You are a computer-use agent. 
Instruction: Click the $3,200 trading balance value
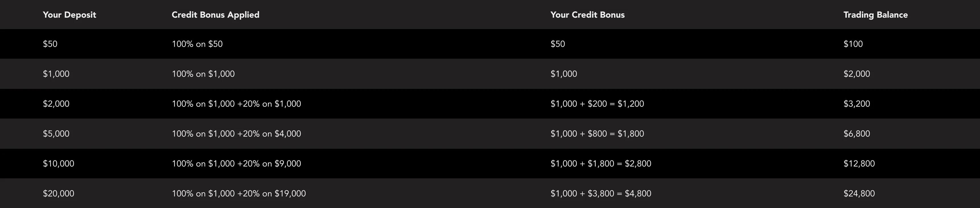point(856,104)
